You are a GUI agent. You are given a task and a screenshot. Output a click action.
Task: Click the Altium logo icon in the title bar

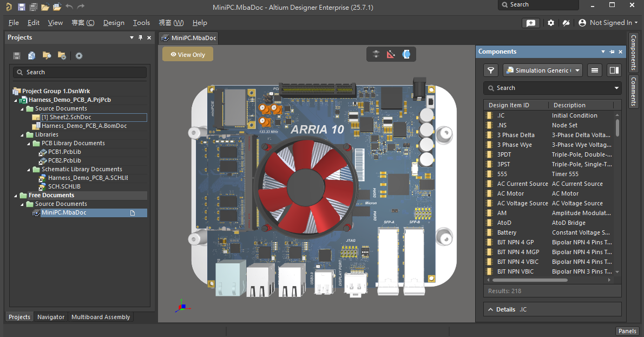(9, 7)
